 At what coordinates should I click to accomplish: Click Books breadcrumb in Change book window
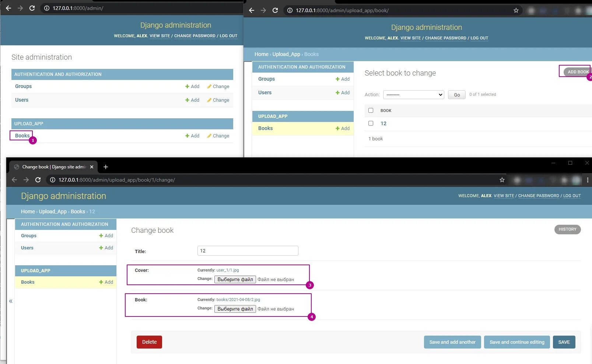click(78, 211)
